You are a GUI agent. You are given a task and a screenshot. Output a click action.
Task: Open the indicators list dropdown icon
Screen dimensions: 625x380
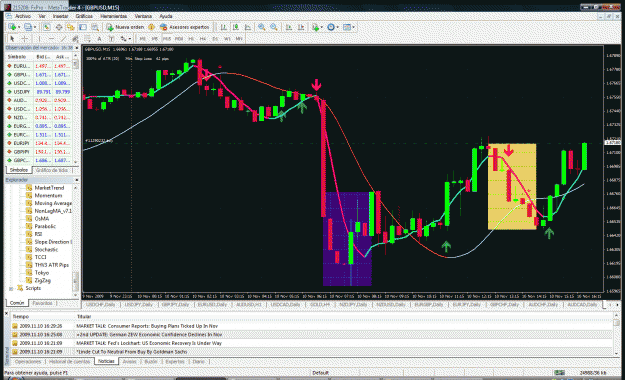317,27
